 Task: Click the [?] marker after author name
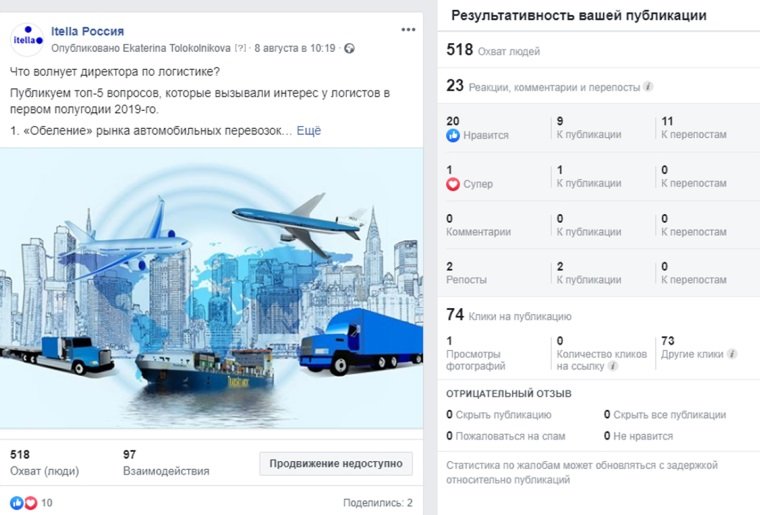coord(240,48)
